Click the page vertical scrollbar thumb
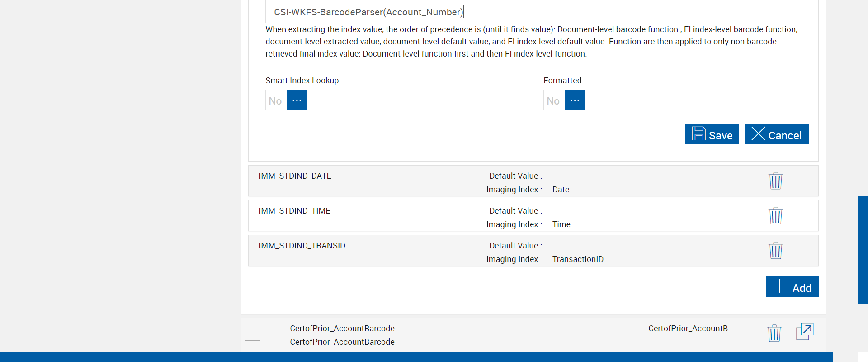Image resolution: width=868 pixels, height=362 pixels. tap(863, 250)
